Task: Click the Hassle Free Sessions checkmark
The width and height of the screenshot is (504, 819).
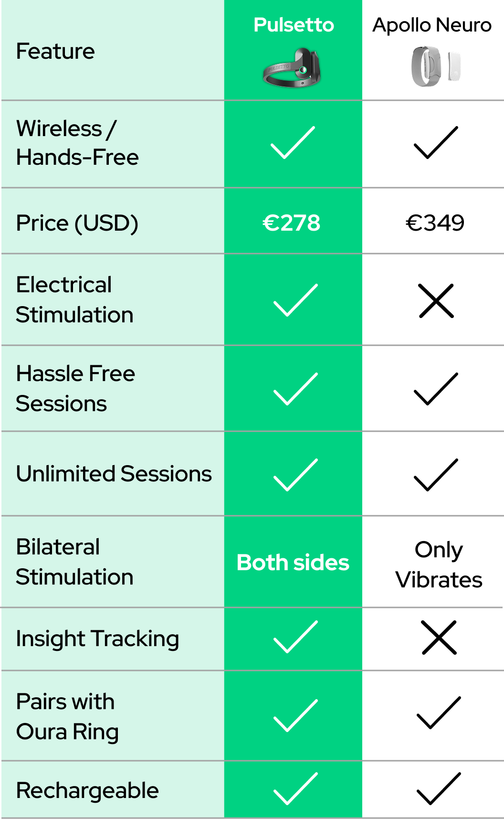Action: (295, 389)
